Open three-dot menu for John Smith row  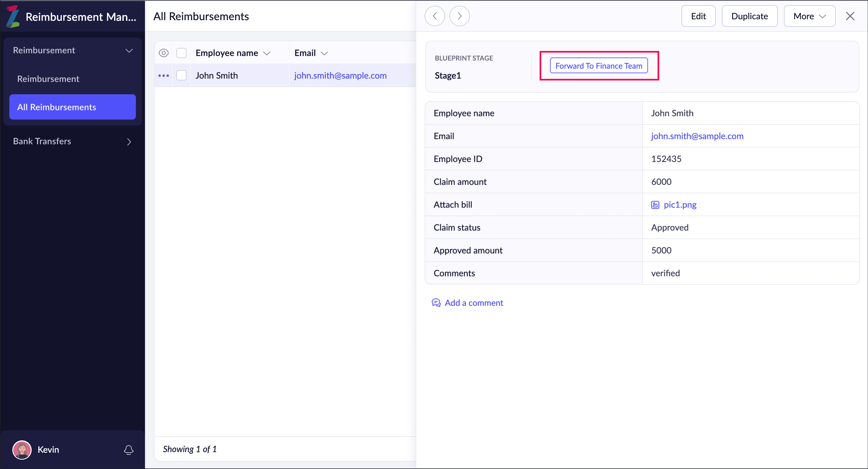pos(164,76)
